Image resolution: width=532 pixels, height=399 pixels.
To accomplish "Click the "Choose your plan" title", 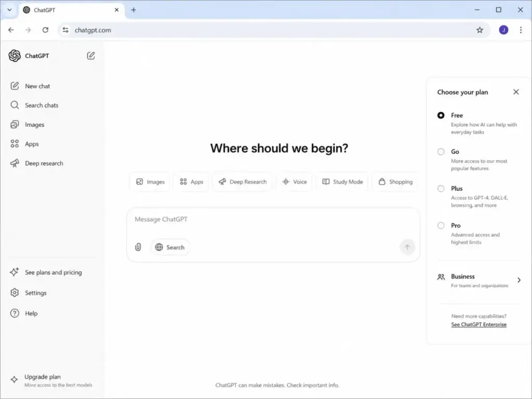I will [462, 92].
